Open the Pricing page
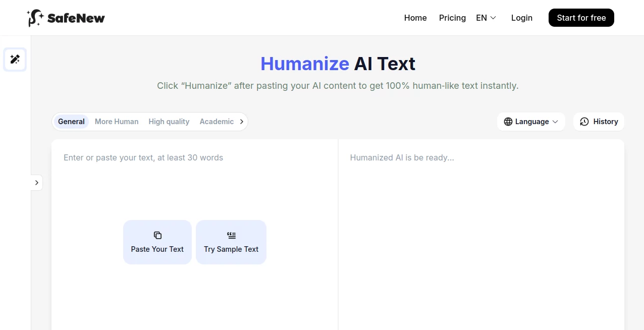The width and height of the screenshot is (644, 330). [452, 18]
